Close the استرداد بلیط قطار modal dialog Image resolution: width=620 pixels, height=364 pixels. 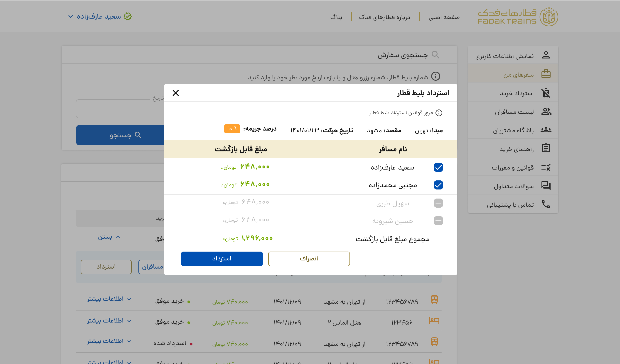pyautogui.click(x=176, y=93)
